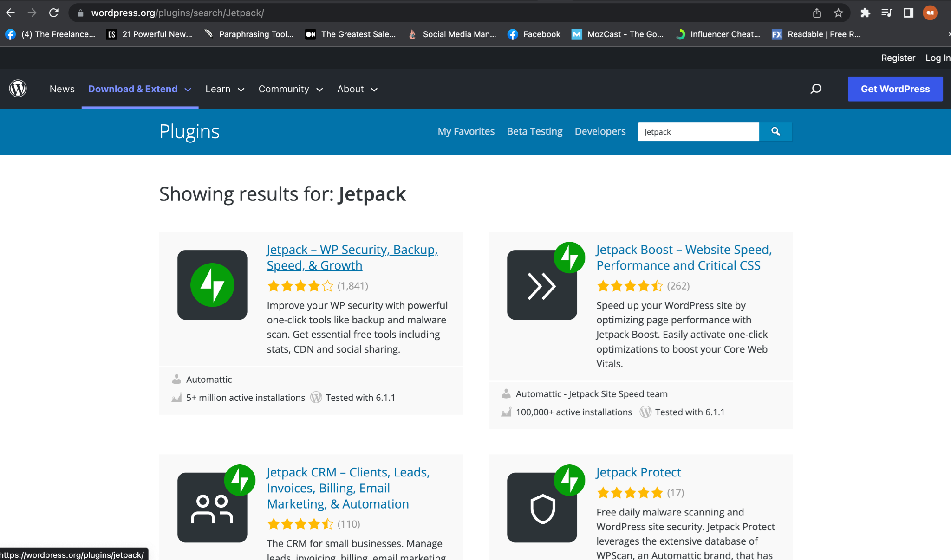Screen dimensions: 951x560
Task: Click the Get WordPress button
Action: (895, 89)
